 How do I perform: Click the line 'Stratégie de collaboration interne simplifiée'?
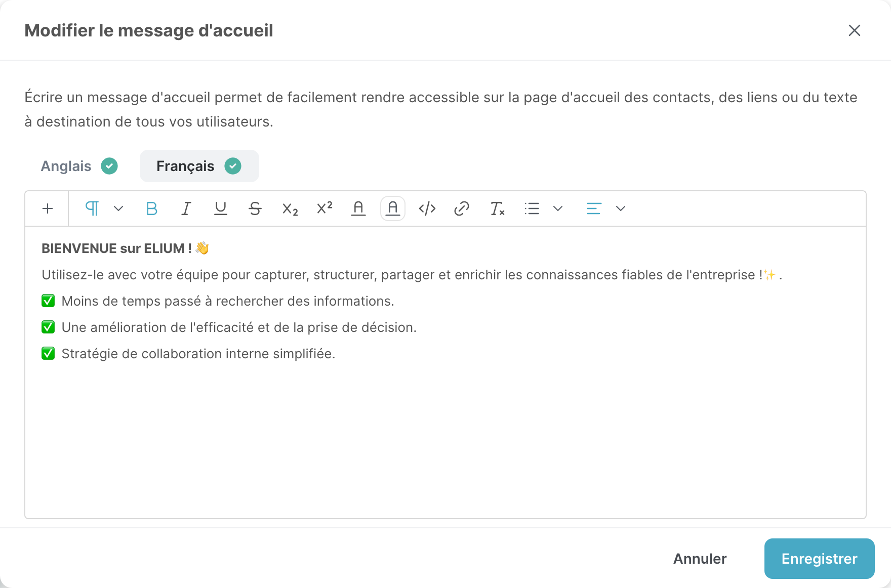click(188, 354)
